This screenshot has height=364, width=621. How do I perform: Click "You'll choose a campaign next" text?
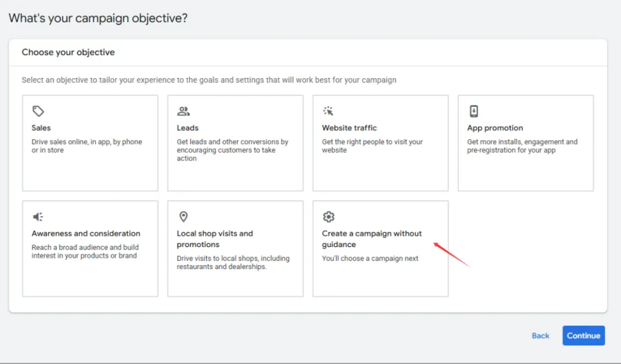(x=370, y=259)
